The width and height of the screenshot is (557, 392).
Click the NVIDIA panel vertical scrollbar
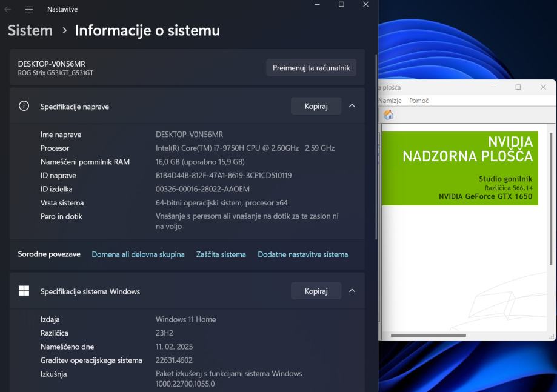551,199
